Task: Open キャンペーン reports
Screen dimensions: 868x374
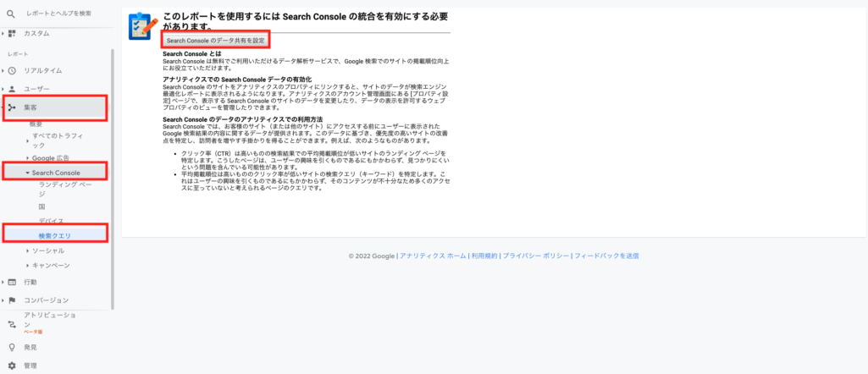Action: tap(51, 266)
